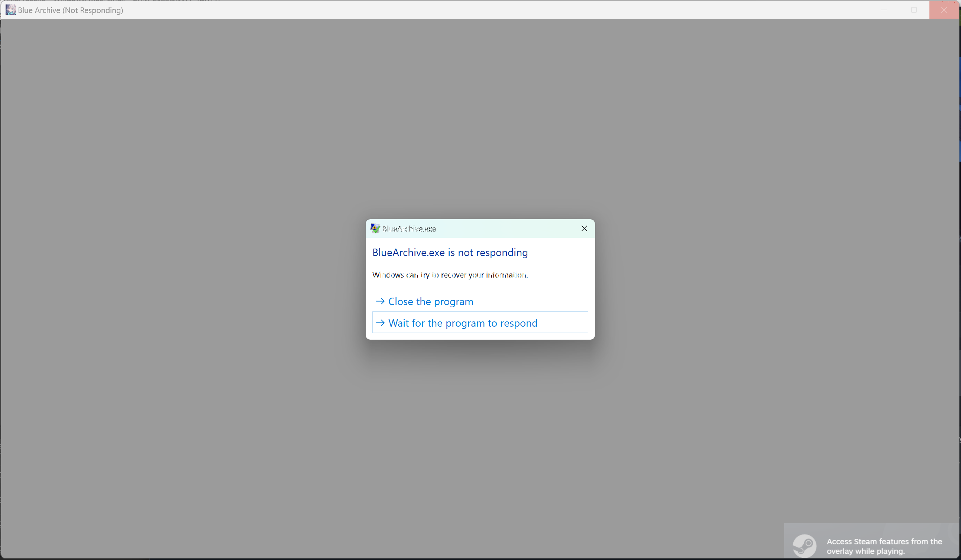Viewport: 961px width, 560px height.
Task: Choose 'Close the program' option
Action: [480, 301]
